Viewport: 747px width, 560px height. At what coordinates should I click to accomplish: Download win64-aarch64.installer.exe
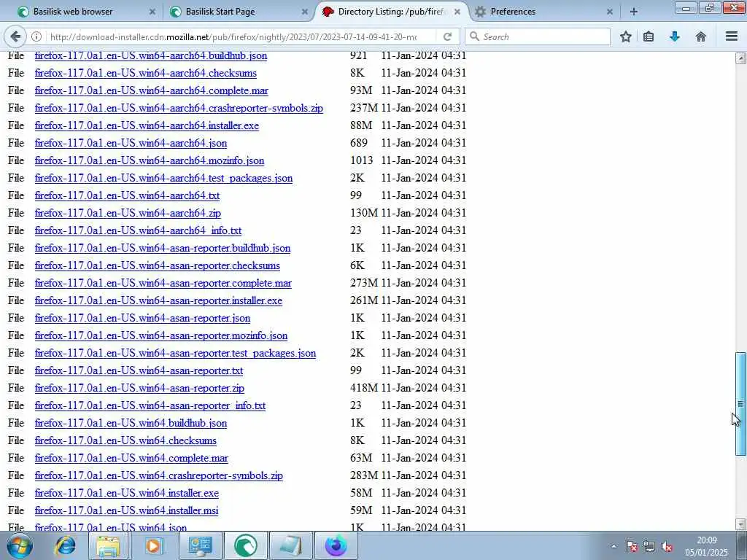147,125
